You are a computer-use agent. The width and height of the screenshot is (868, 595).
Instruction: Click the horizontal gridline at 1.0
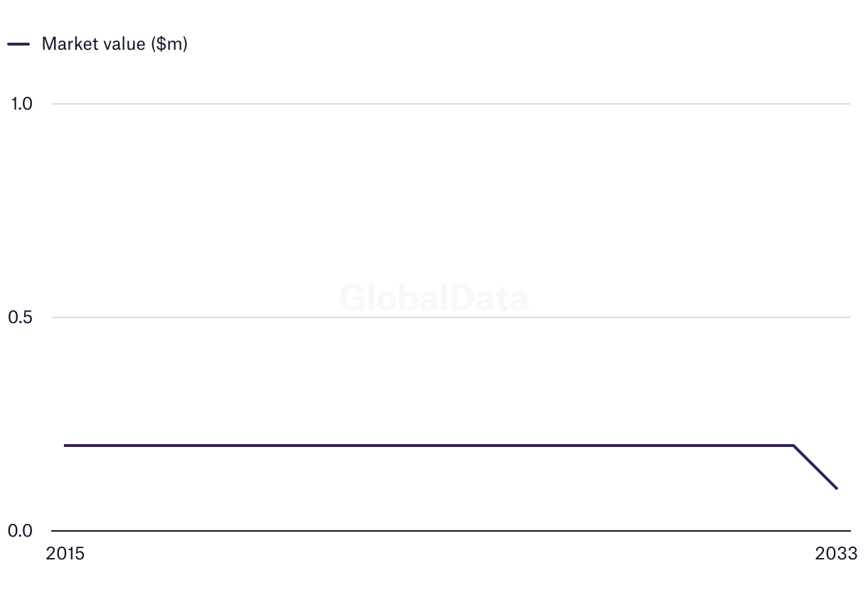pyautogui.click(x=451, y=104)
